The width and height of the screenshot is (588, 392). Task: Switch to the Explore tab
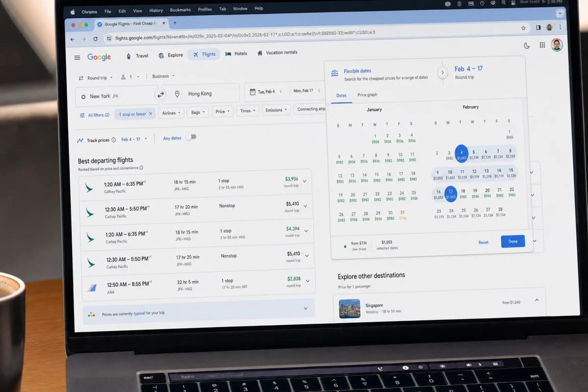coord(171,55)
